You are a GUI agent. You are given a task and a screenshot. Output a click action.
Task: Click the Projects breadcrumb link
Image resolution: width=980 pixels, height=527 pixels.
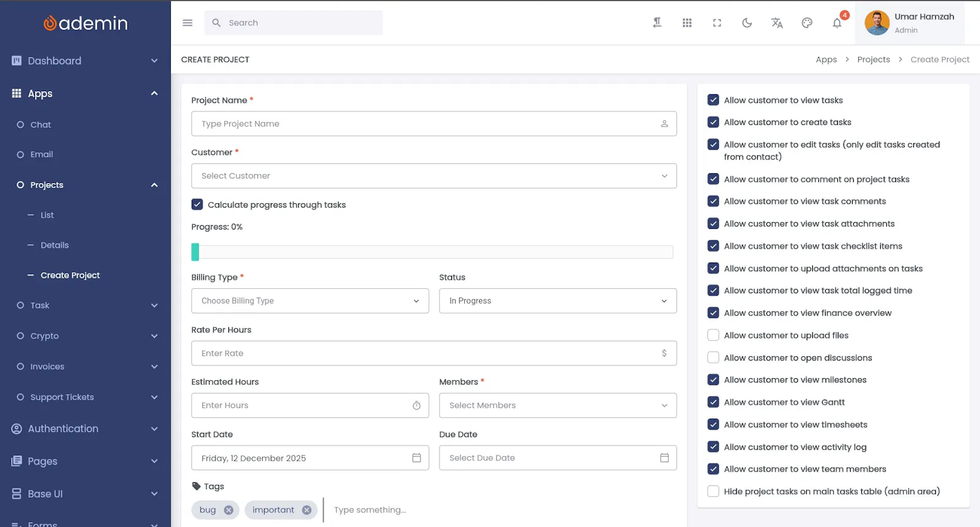pyautogui.click(x=873, y=59)
